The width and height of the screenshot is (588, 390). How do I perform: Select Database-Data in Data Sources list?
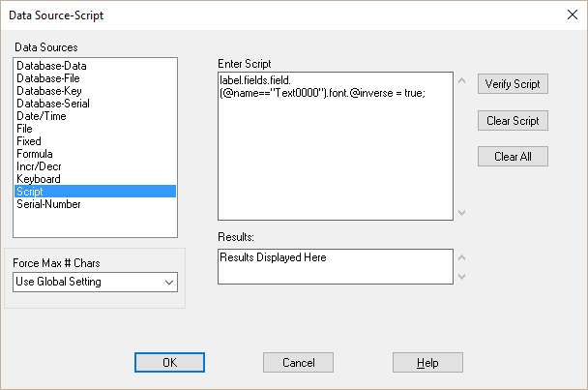[95, 66]
